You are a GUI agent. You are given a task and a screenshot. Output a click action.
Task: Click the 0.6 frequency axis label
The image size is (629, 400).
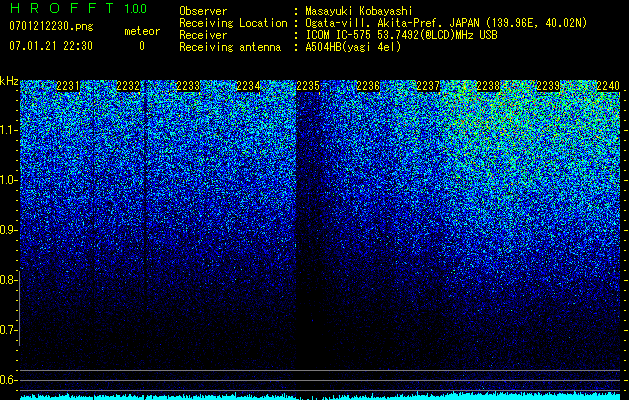[x=8, y=380]
